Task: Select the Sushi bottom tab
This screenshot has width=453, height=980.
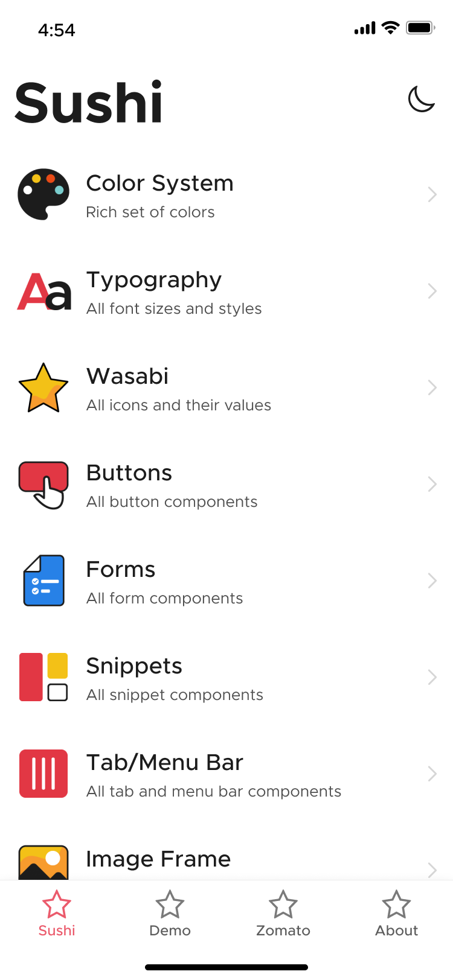Action: (57, 914)
